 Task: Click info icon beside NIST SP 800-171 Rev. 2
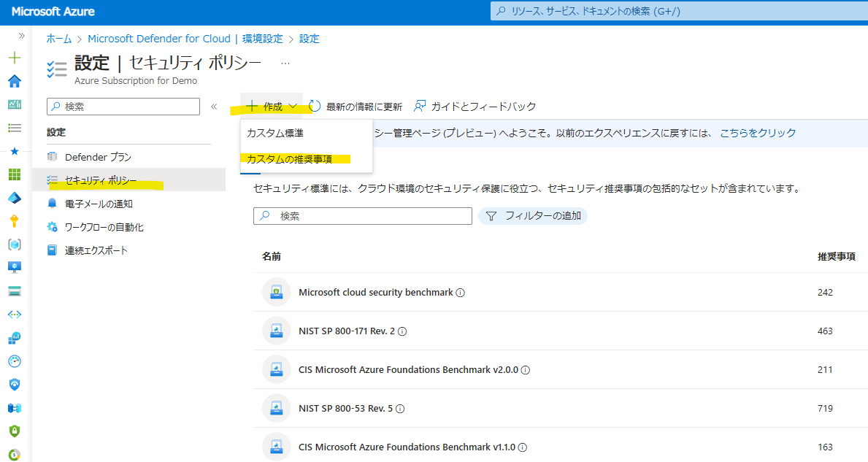402,331
